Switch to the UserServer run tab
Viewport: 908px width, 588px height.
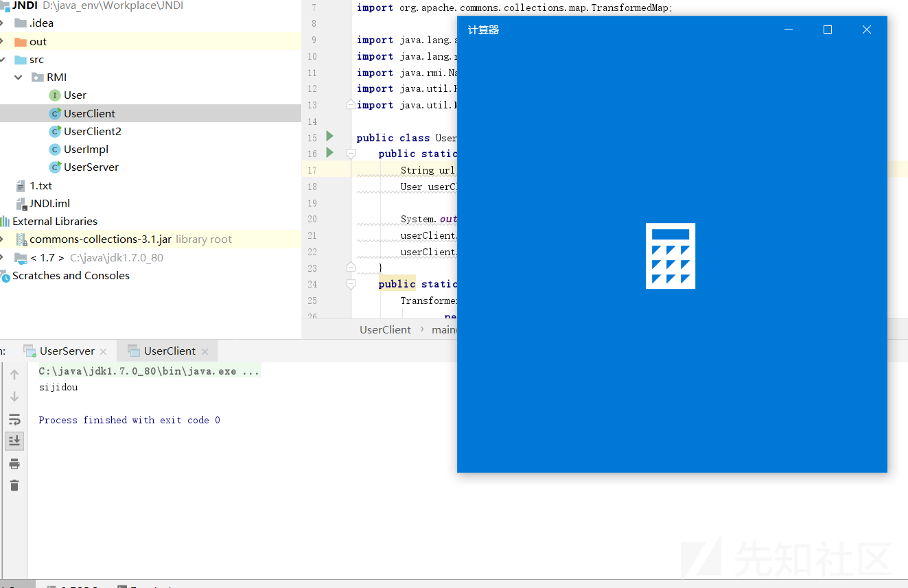(67, 351)
